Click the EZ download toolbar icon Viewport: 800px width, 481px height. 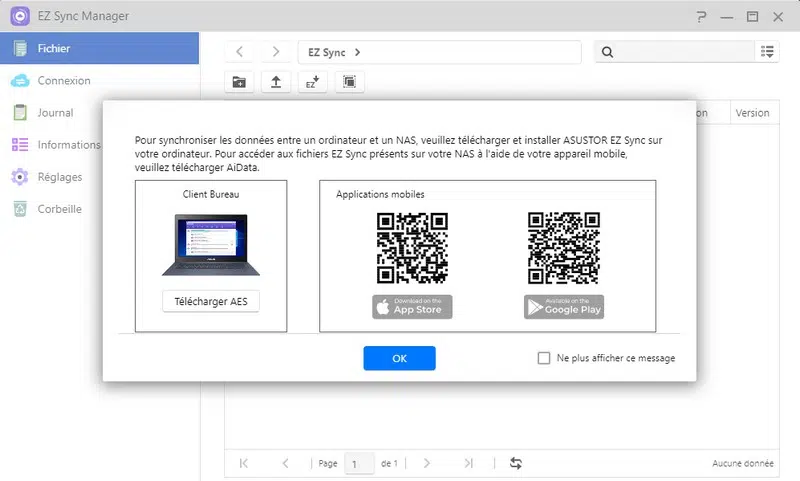tap(312, 82)
